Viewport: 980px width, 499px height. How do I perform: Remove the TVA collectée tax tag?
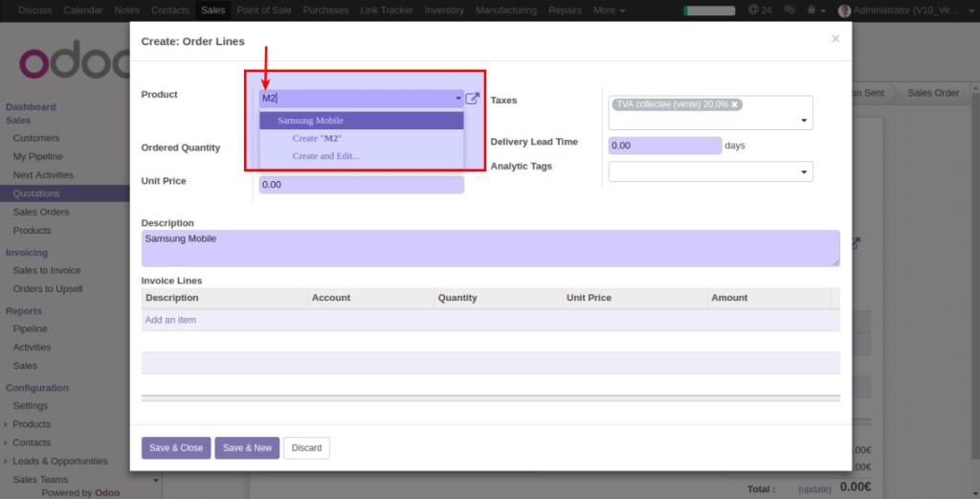pos(735,104)
